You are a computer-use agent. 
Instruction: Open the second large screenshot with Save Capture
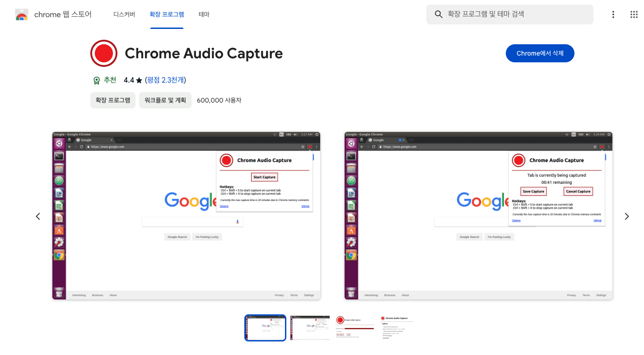(x=479, y=216)
